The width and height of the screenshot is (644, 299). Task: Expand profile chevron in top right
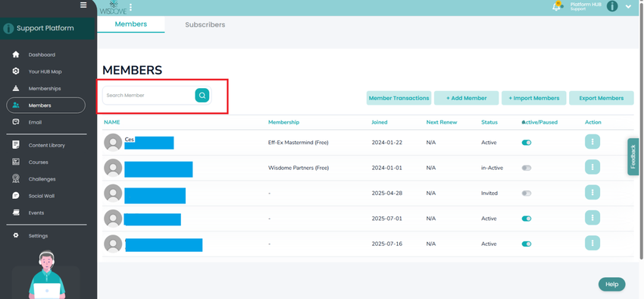[628, 7]
